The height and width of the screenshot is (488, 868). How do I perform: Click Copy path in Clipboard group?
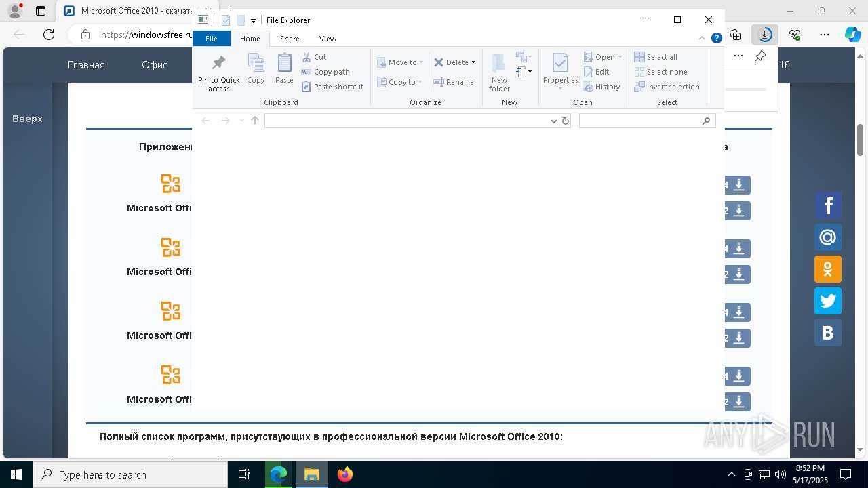coord(325,72)
